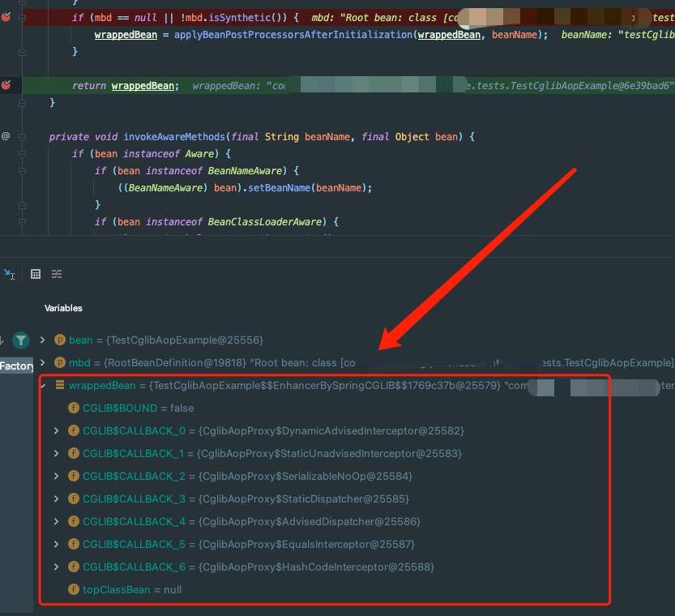Expand CGLIB$CALLBACK_6 field

pos(56,567)
